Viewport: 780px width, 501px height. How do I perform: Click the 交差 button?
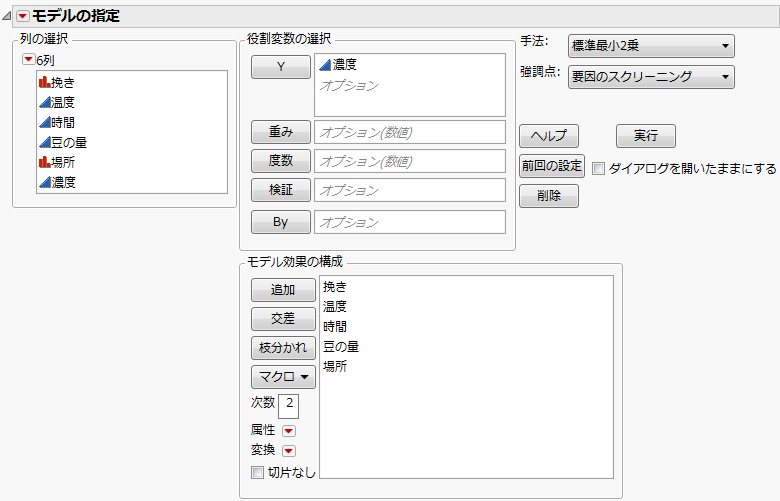click(283, 318)
